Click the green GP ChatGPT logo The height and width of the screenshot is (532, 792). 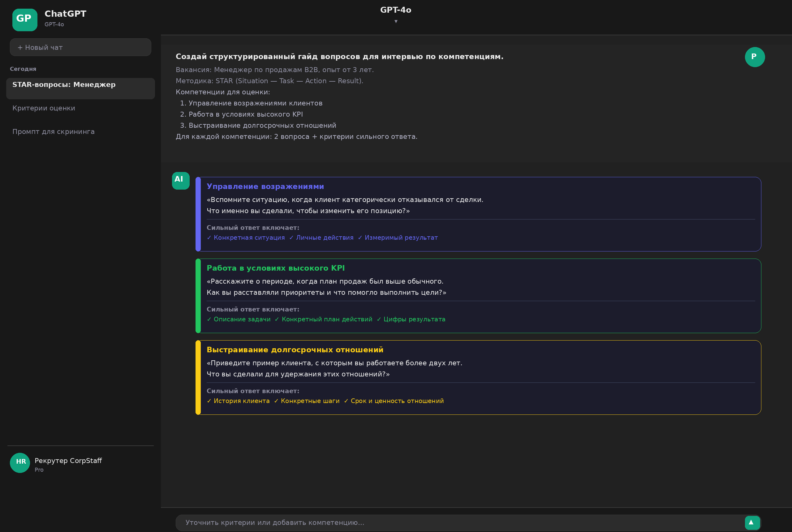25,20
